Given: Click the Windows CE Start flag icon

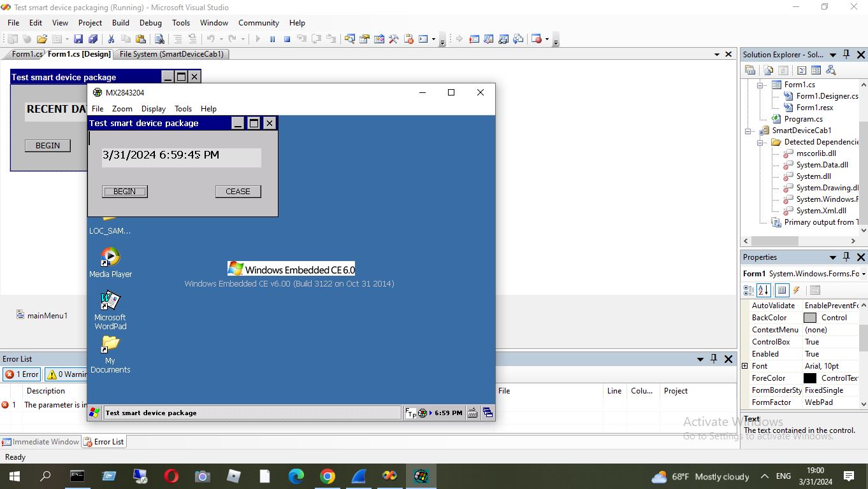Looking at the screenshot, I should pos(94,413).
